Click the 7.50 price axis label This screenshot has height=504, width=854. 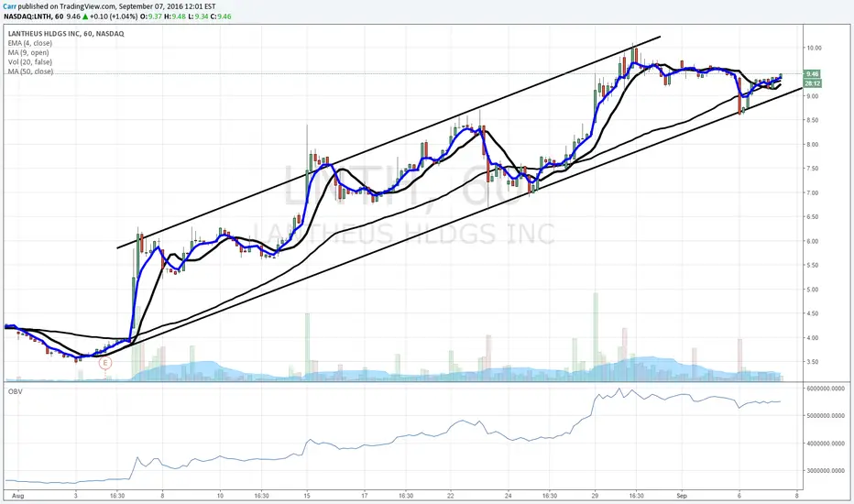pos(812,169)
